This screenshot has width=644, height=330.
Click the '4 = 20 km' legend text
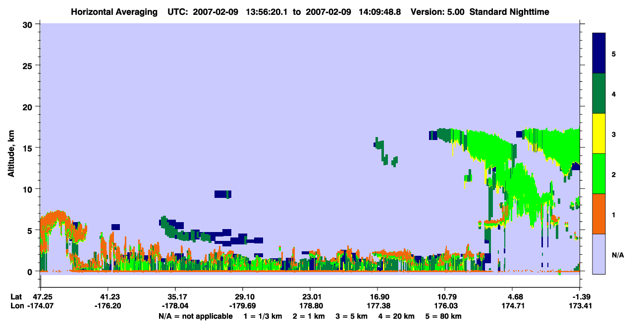point(396,316)
